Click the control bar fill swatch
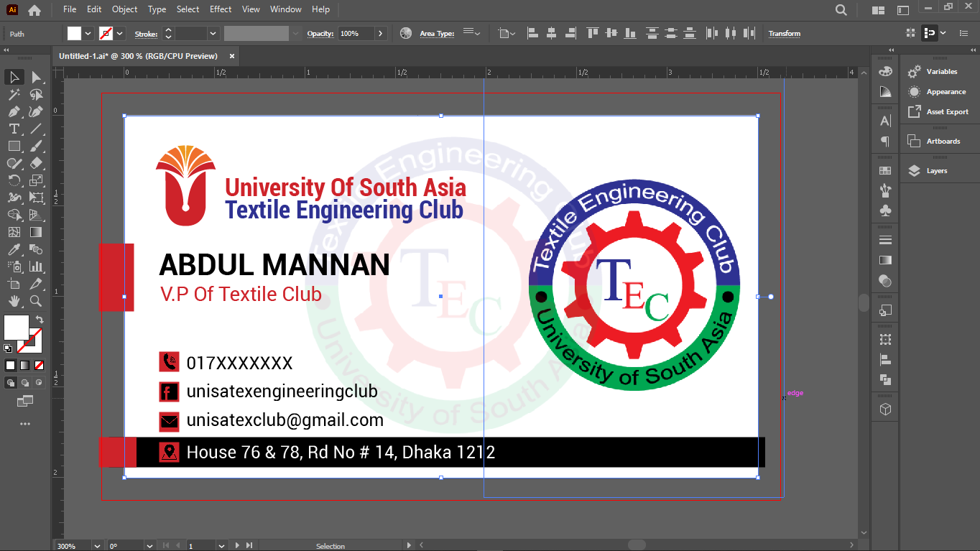This screenshot has width=980, height=551. [x=75, y=34]
